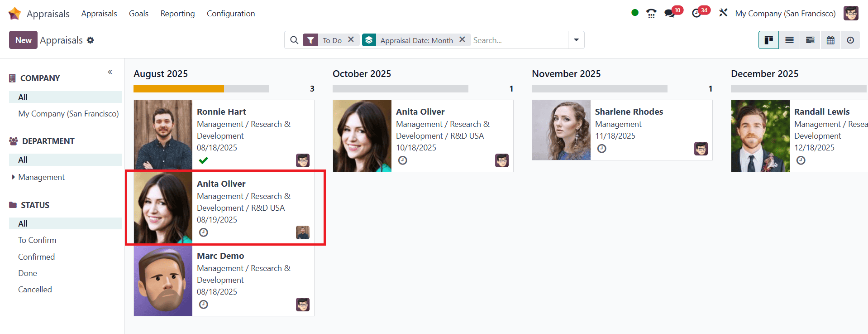Filter by My Company (San Francisco)
Screen dimensions: 868x334
(68, 114)
